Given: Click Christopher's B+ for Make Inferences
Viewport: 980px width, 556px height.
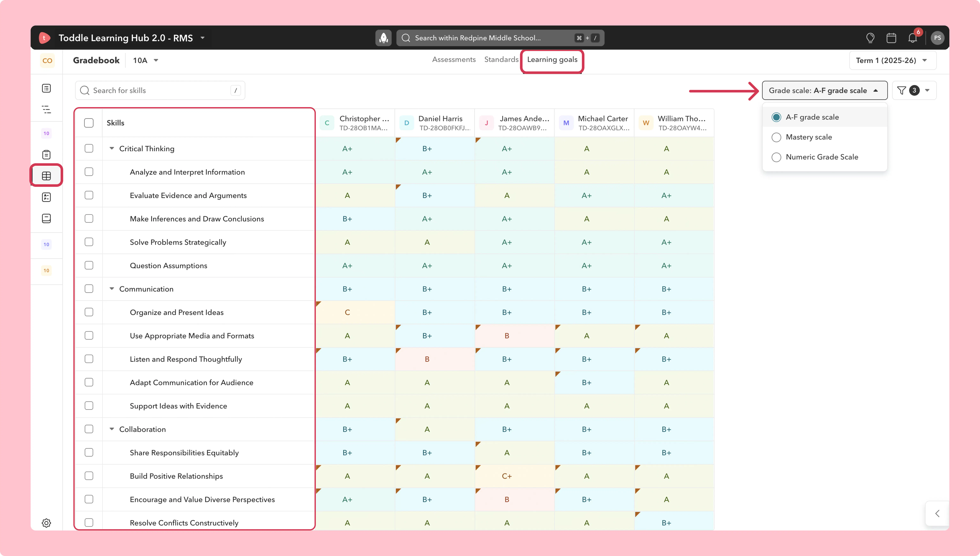Looking at the screenshot, I should point(355,219).
